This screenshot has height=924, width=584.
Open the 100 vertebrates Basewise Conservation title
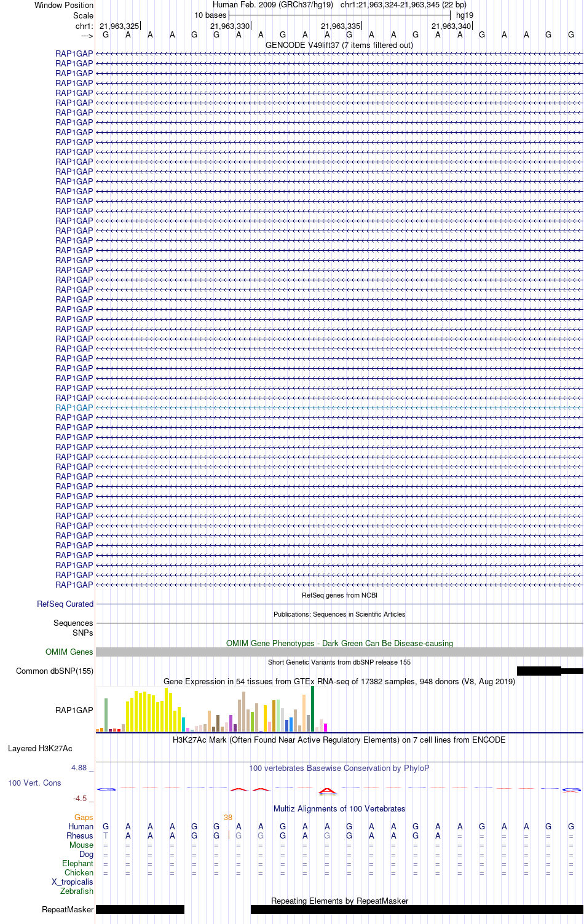coord(339,768)
